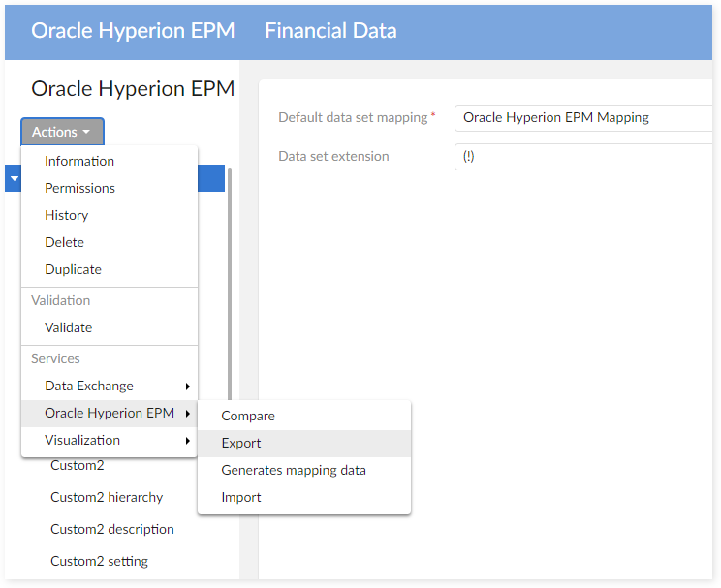Select Generates mapping data option
Screen dimensions: 721x588
tap(294, 470)
